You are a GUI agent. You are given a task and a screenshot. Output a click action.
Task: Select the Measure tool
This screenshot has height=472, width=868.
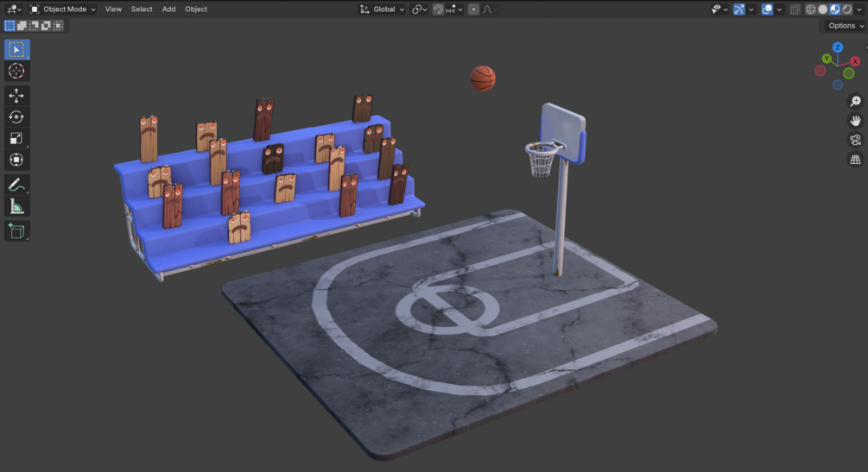coord(16,206)
